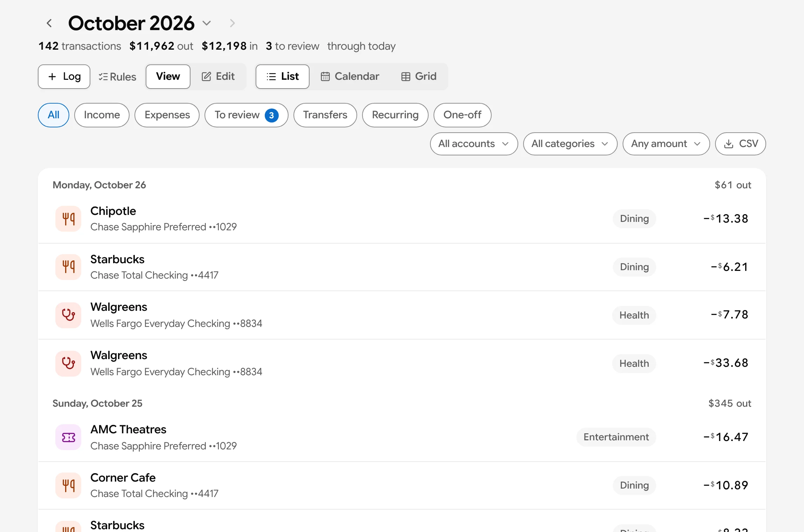Select the List layout

point(283,77)
